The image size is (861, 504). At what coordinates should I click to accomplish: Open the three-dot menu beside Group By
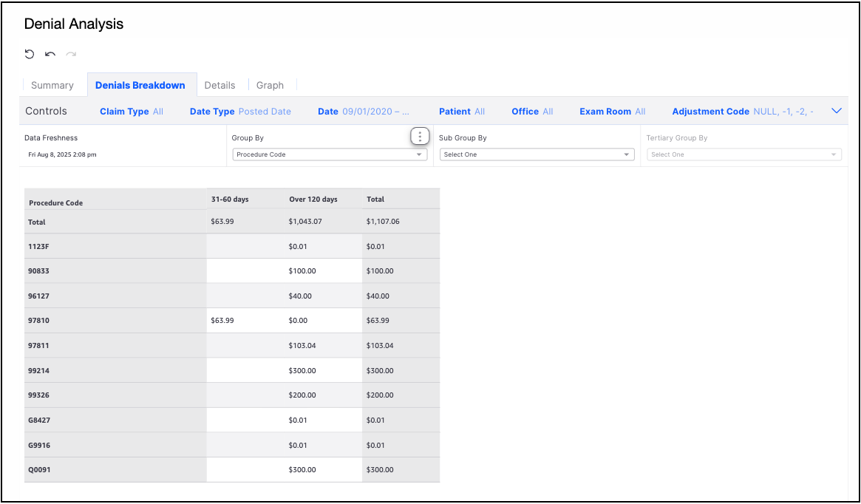(x=420, y=136)
